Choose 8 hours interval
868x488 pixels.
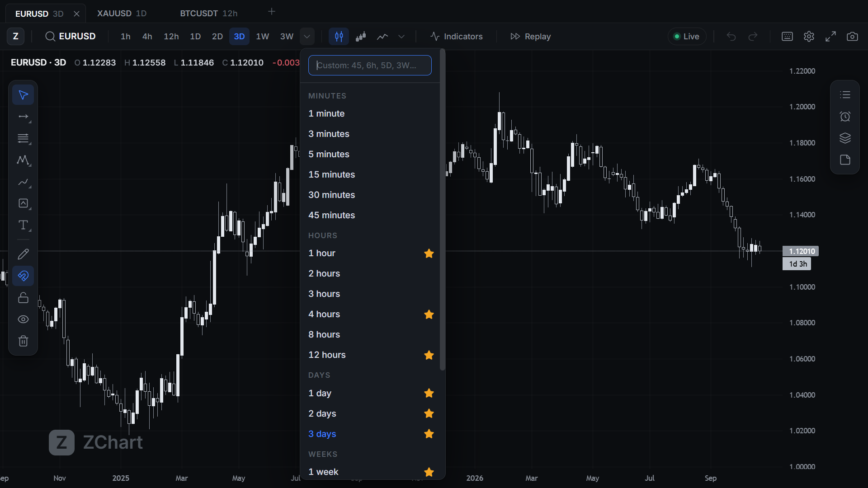tap(370, 334)
